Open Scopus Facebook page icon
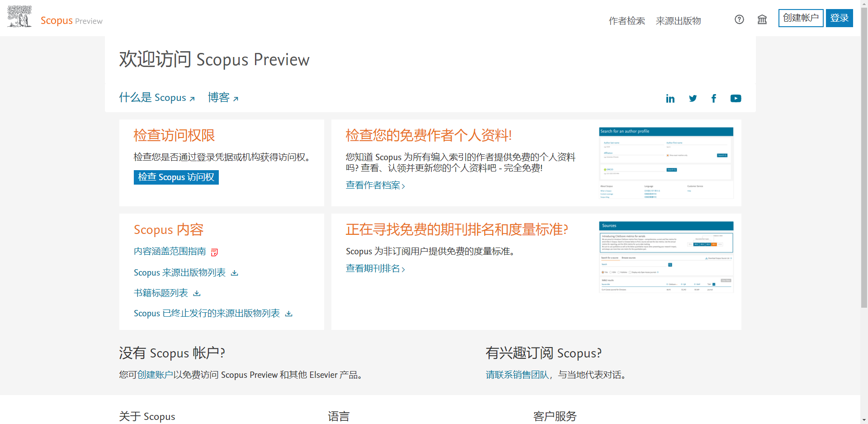The width and height of the screenshot is (868, 424). pos(714,98)
